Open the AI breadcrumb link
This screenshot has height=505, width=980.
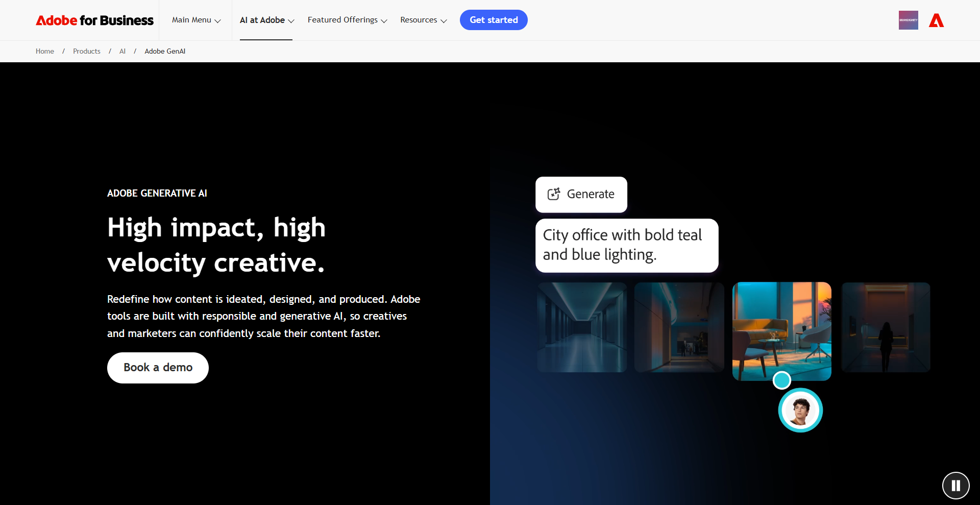coord(122,51)
